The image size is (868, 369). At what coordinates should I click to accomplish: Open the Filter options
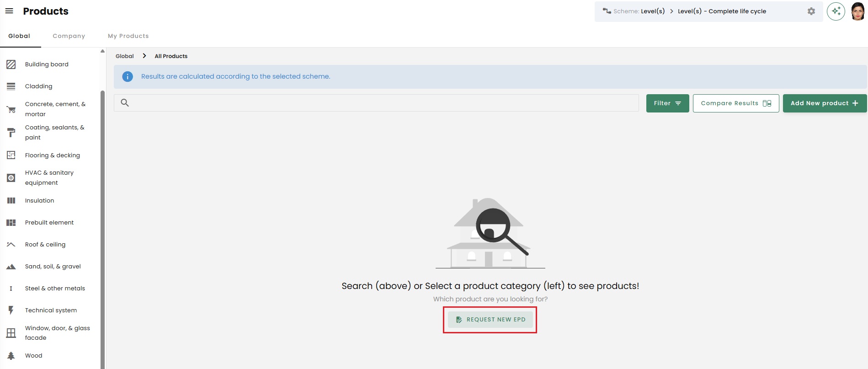click(667, 103)
